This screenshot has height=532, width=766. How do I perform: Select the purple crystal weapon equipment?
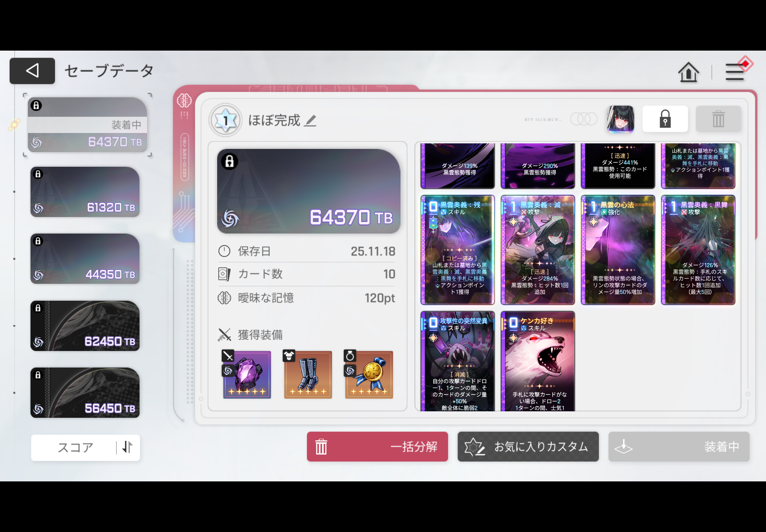[247, 374]
